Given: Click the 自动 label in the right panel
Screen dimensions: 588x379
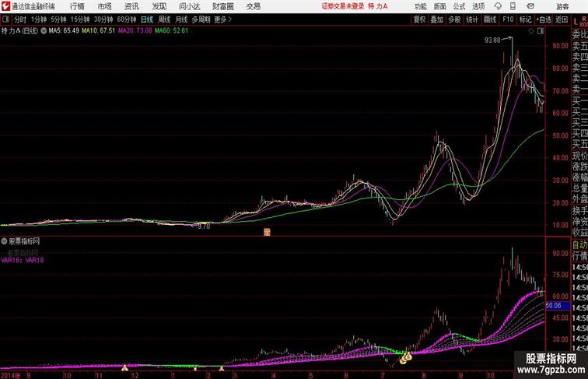Looking at the screenshot, I should click(x=579, y=245).
